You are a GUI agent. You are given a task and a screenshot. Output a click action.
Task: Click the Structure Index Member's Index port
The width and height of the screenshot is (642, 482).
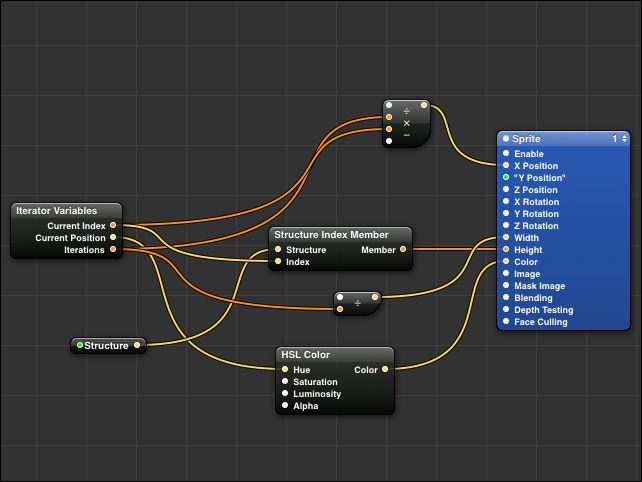click(278, 262)
